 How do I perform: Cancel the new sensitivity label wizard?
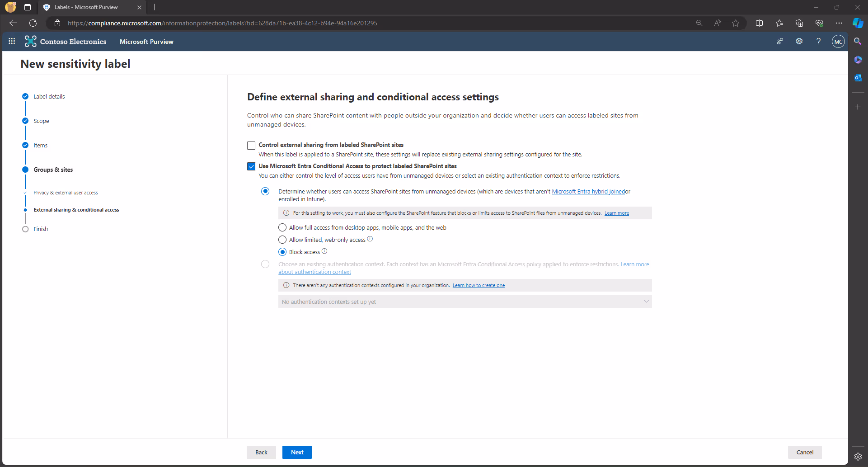(805, 452)
